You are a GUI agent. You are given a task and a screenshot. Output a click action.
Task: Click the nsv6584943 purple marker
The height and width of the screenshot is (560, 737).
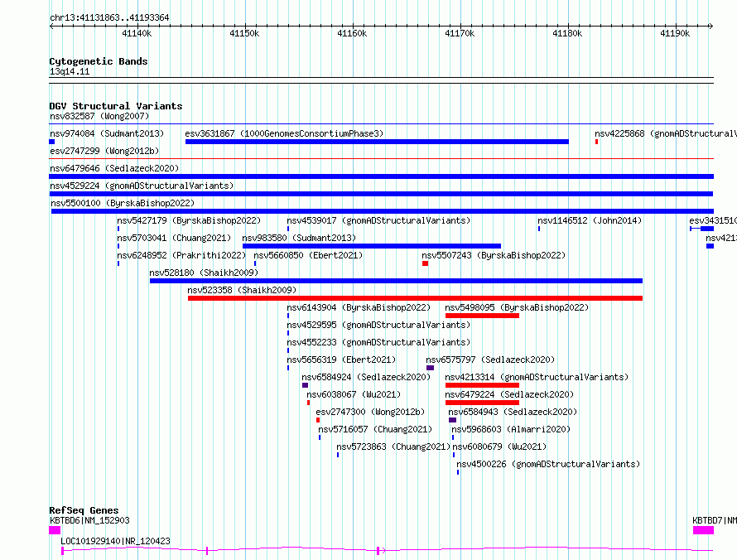pyautogui.click(x=452, y=420)
